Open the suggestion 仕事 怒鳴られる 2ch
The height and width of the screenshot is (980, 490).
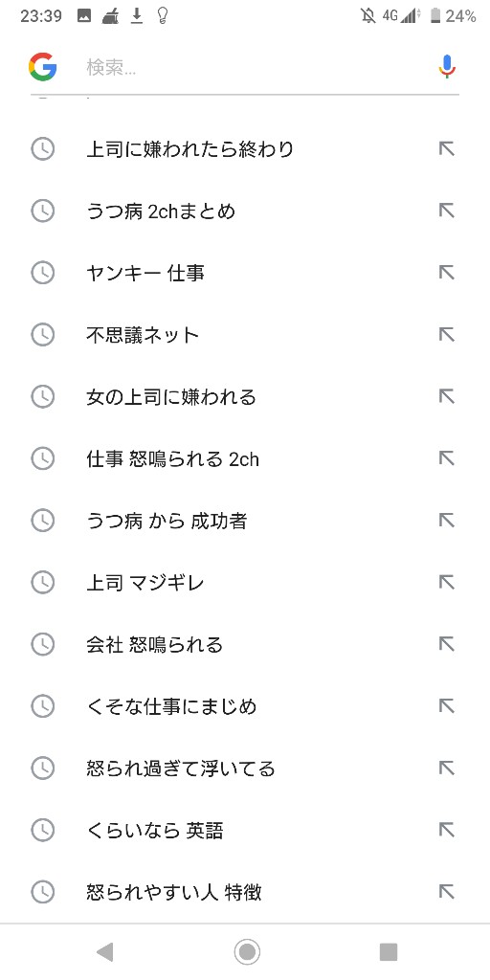(x=245, y=458)
